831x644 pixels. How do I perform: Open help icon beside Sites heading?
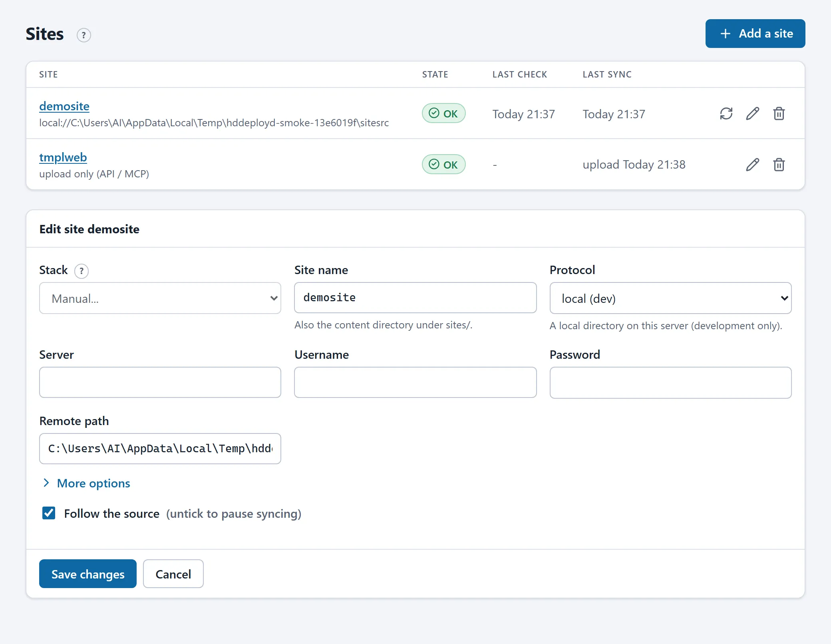click(x=83, y=35)
